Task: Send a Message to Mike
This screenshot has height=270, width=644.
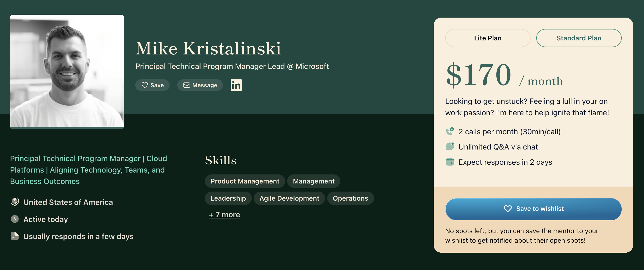Action: [200, 85]
